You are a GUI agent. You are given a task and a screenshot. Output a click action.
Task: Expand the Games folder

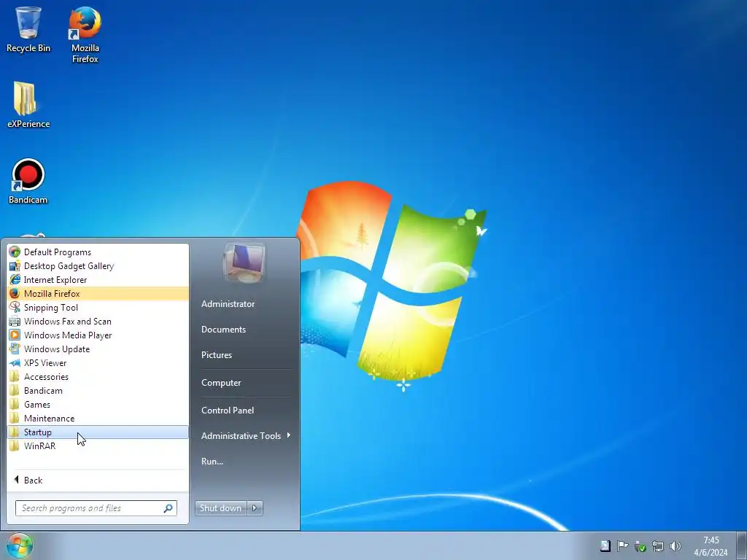tap(98, 404)
